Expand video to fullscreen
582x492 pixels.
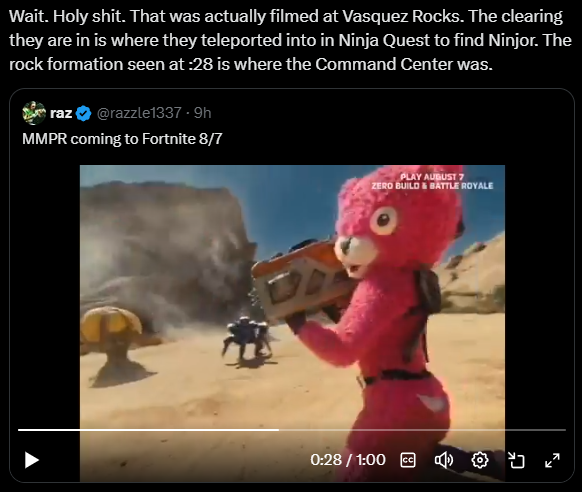pos(552,460)
